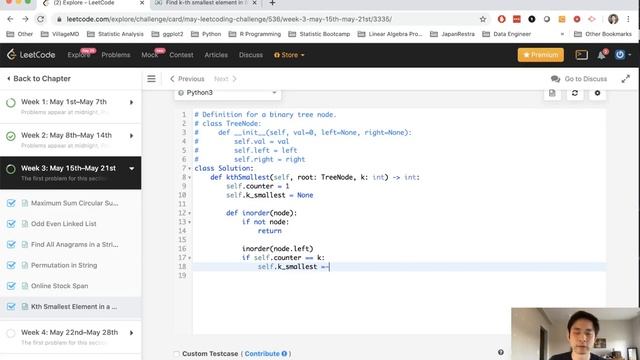This screenshot has width=640, height=360.
Task: Open the notifications bell
Action: point(602,55)
